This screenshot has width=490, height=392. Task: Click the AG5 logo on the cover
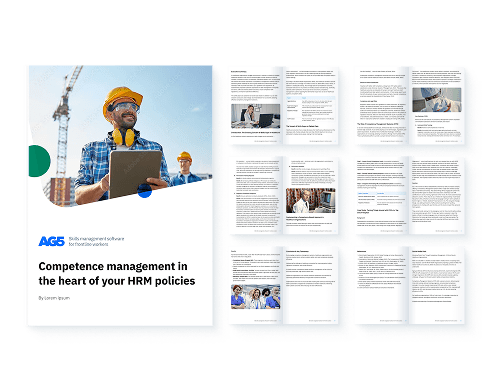[51, 241]
